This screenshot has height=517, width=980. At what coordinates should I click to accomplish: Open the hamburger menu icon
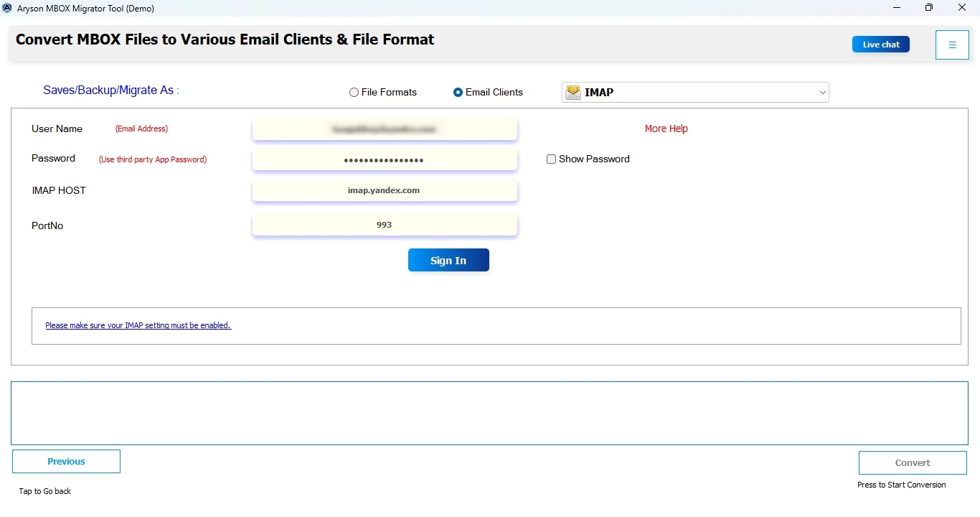pos(952,45)
